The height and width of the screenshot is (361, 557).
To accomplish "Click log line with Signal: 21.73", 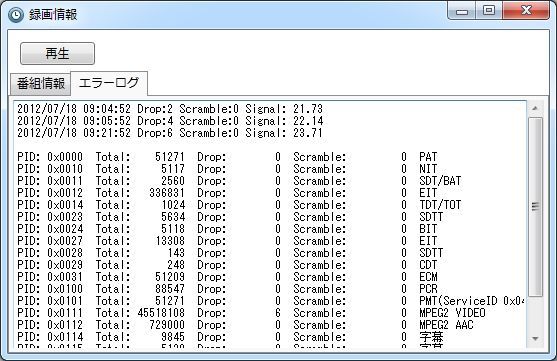I will pos(170,109).
